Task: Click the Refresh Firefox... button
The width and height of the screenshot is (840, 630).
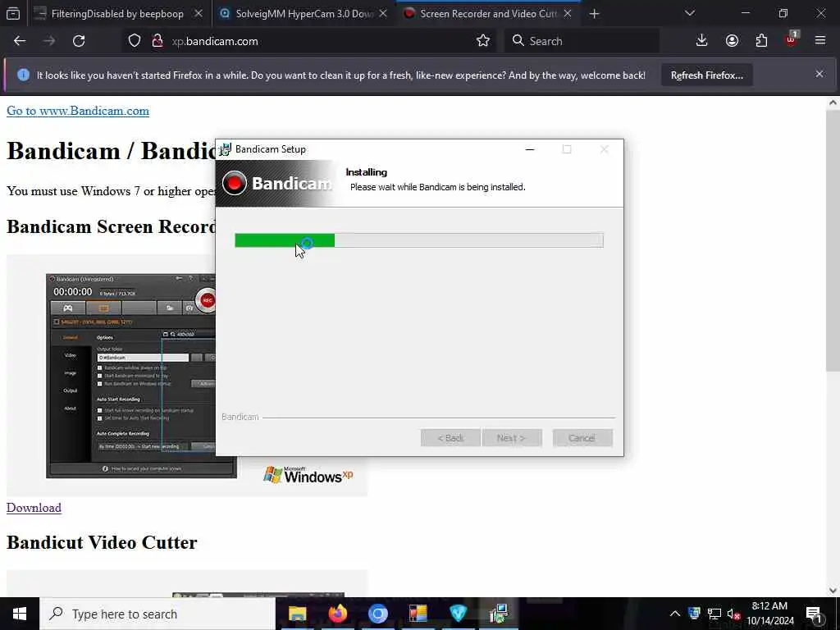Action: (706, 75)
